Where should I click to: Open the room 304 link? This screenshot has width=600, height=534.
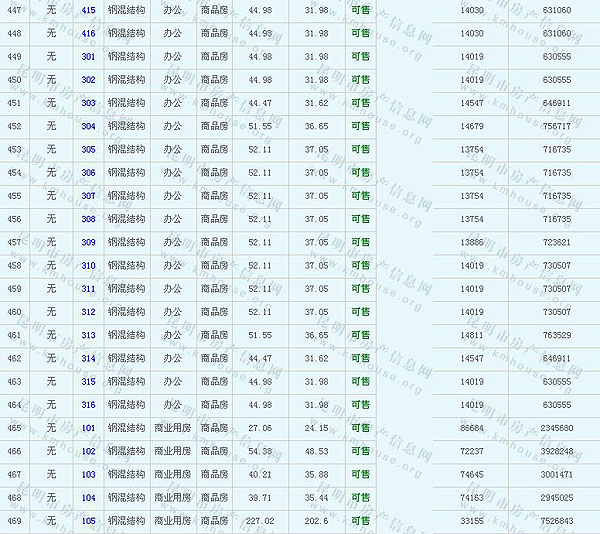click(89, 126)
